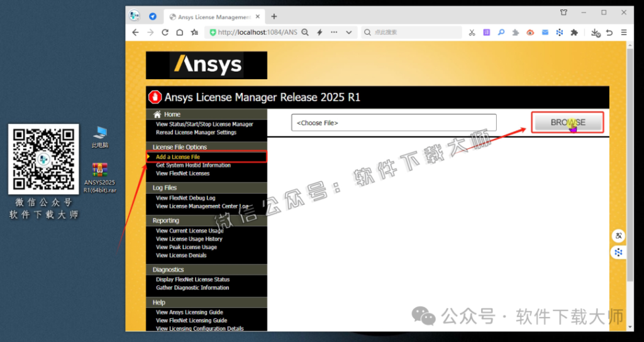
Task: Open a new tab with the plus button
Action: [274, 16]
